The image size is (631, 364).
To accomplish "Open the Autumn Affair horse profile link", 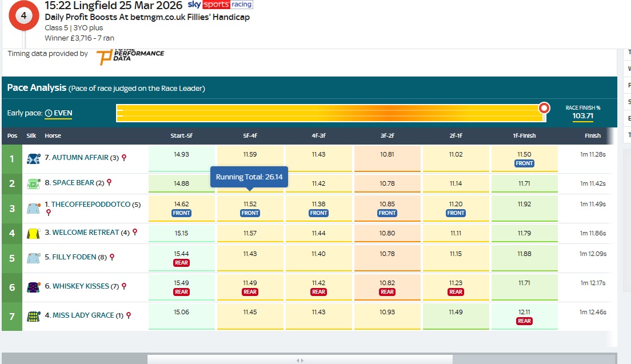I will pyautogui.click(x=80, y=158).
